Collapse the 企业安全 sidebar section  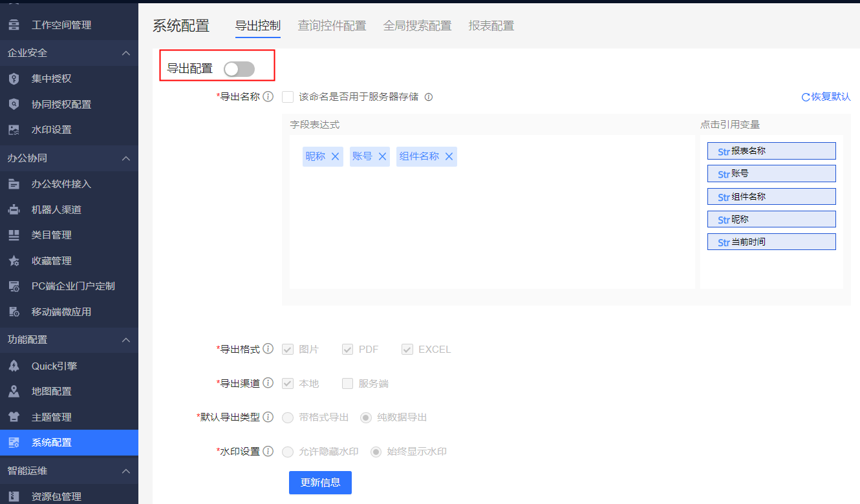(126, 53)
